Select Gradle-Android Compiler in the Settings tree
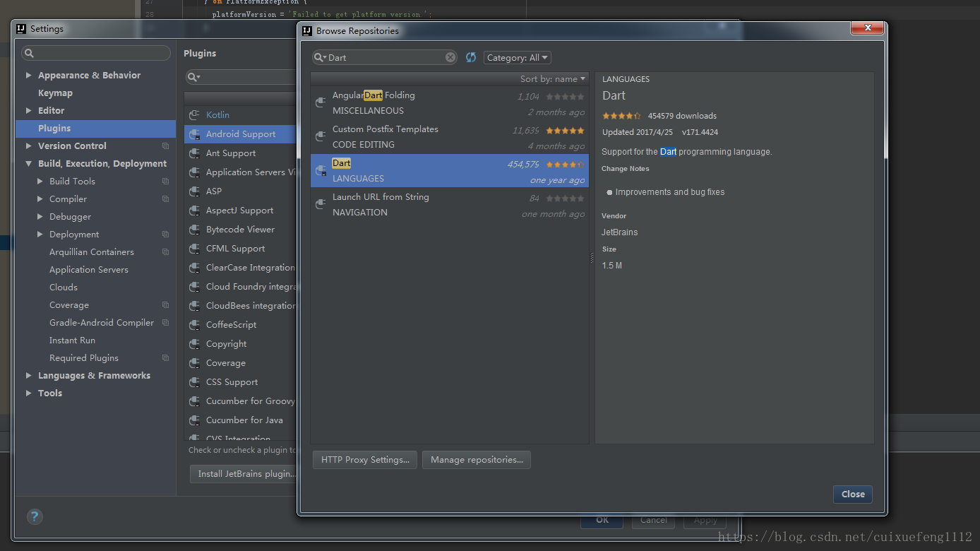The height and width of the screenshot is (551, 980). click(x=102, y=323)
